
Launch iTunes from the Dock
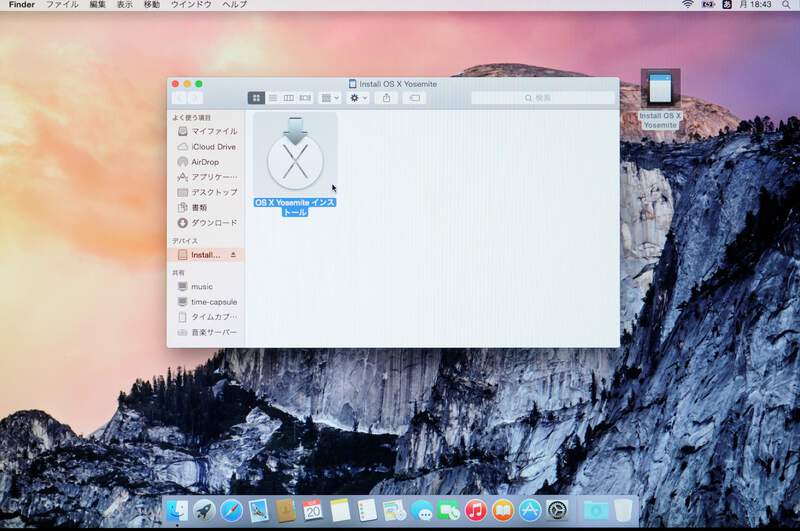pos(476,510)
